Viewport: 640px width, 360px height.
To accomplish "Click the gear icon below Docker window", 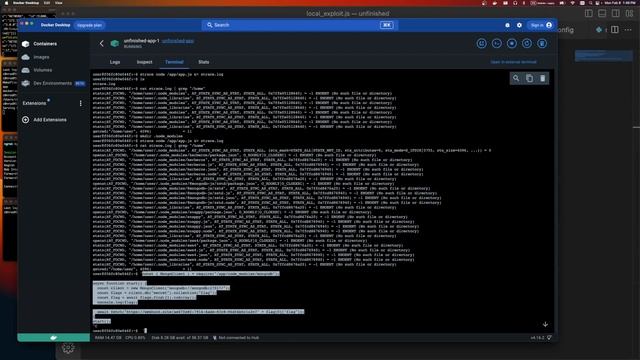I will [x=68, y=348].
